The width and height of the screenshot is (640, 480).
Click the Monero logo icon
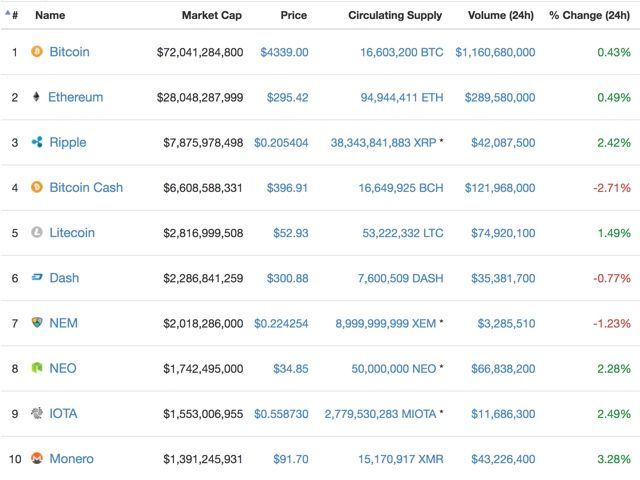37,458
